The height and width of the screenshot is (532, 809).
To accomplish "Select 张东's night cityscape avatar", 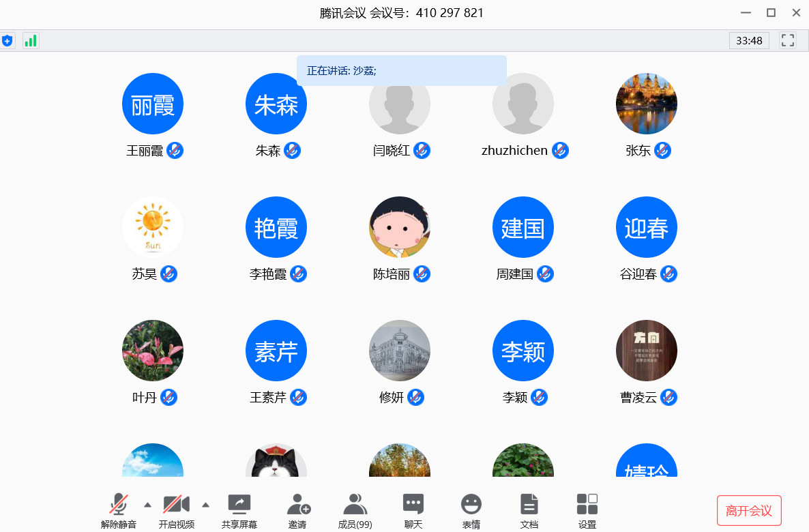I will tap(647, 104).
